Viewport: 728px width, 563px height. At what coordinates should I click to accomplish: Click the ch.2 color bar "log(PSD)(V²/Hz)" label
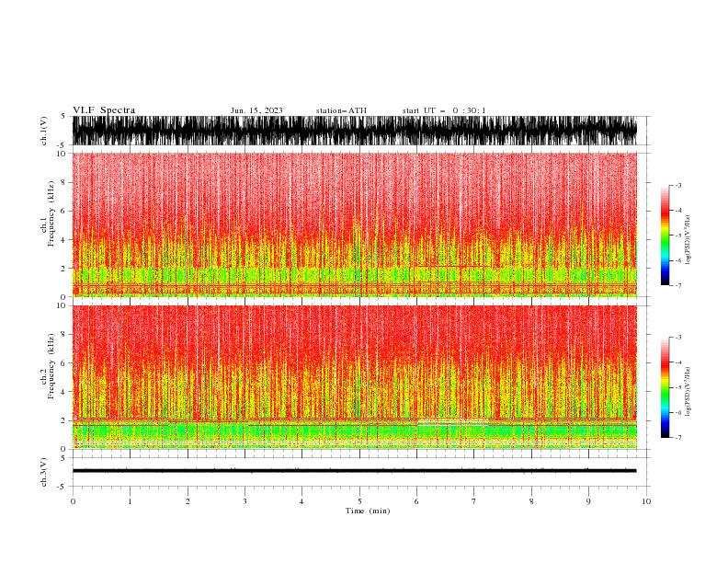pyautogui.click(x=688, y=392)
